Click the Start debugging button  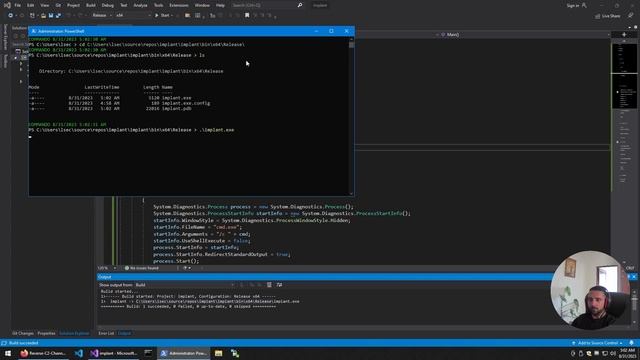click(162, 16)
